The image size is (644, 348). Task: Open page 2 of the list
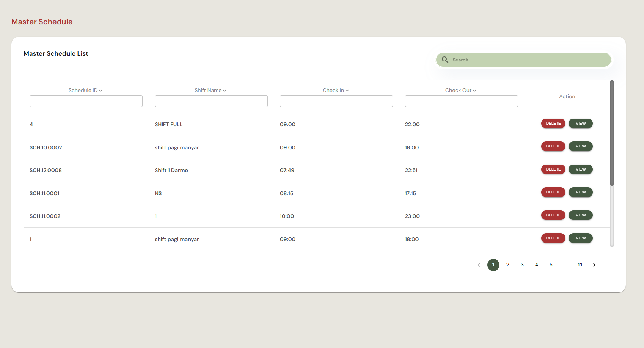508,265
